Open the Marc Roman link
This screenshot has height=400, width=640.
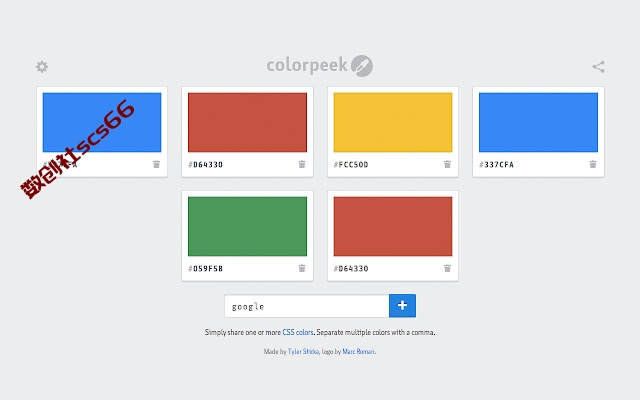pos(358,351)
